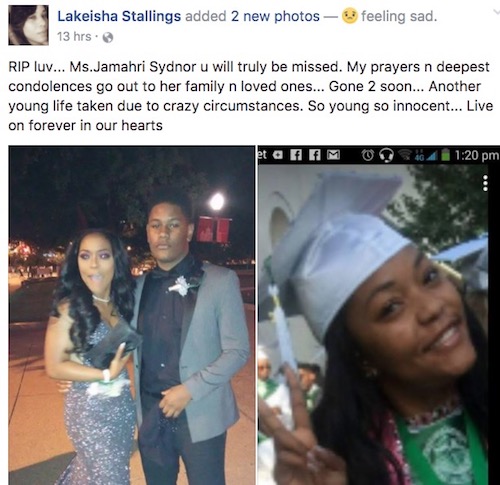Click the 'feeling sad.' status text
500x485 pixels.
click(x=399, y=16)
